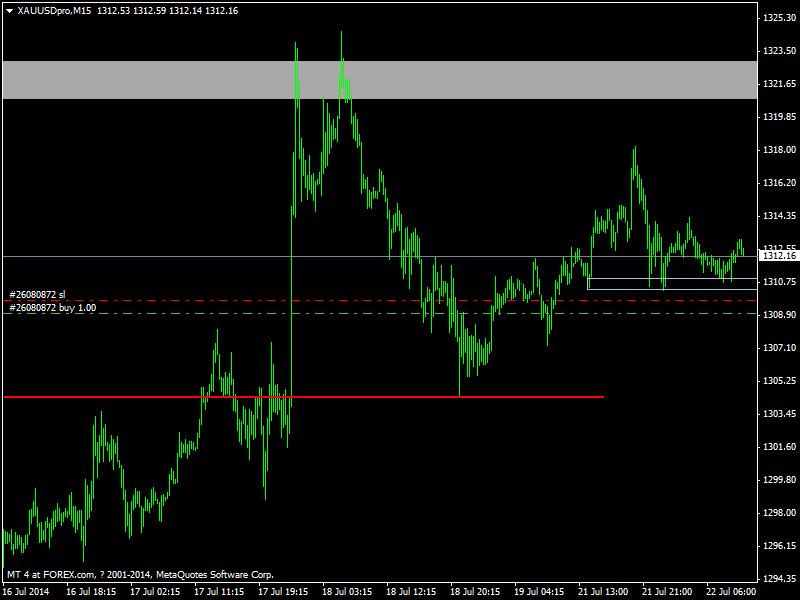Image resolution: width=800 pixels, height=600 pixels.
Task: Select the XAUUSDpro,M15 chart title
Action: pyautogui.click(x=54, y=11)
